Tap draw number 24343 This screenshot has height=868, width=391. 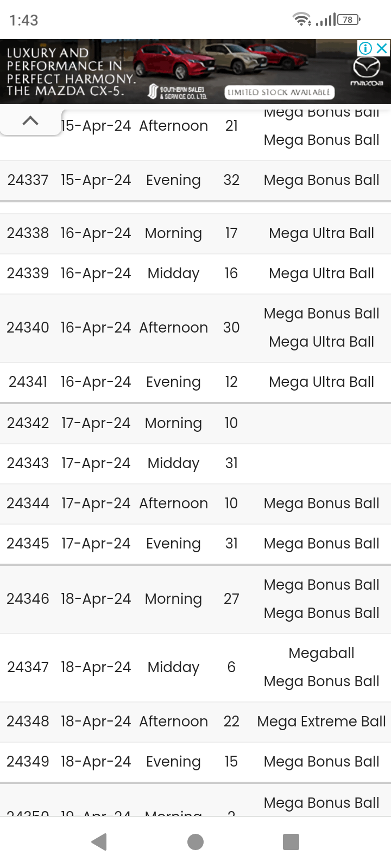pyautogui.click(x=28, y=463)
